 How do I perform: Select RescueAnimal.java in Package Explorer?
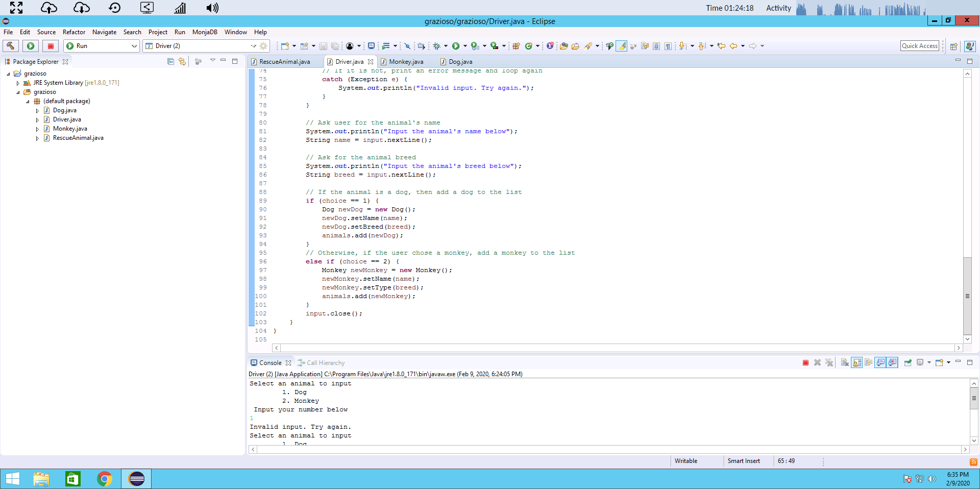78,138
